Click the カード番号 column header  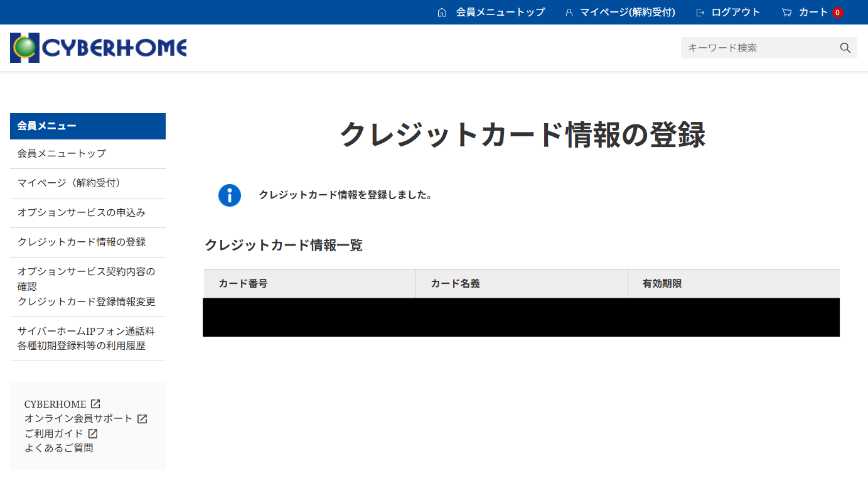tap(244, 283)
